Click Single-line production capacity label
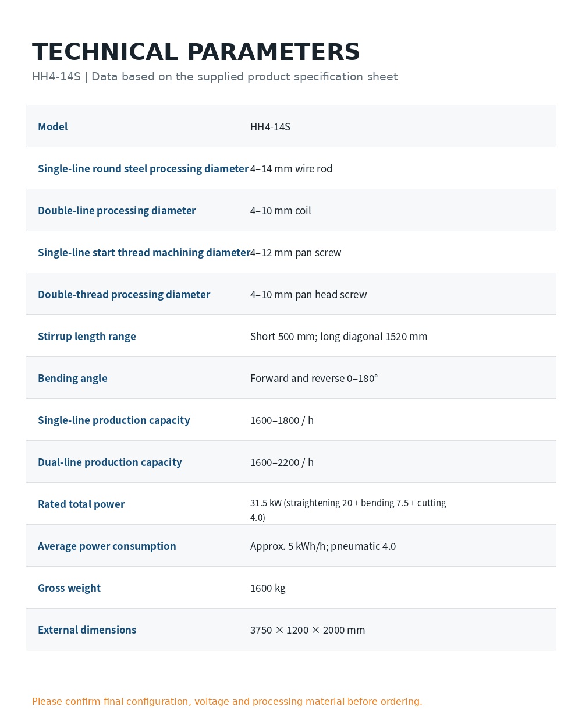Screen dimensions: 582x728 (x=114, y=420)
